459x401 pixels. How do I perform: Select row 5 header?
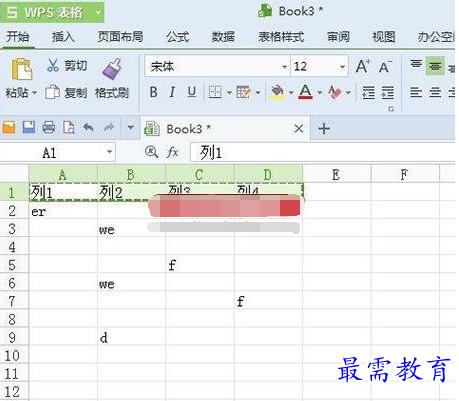click(14, 265)
